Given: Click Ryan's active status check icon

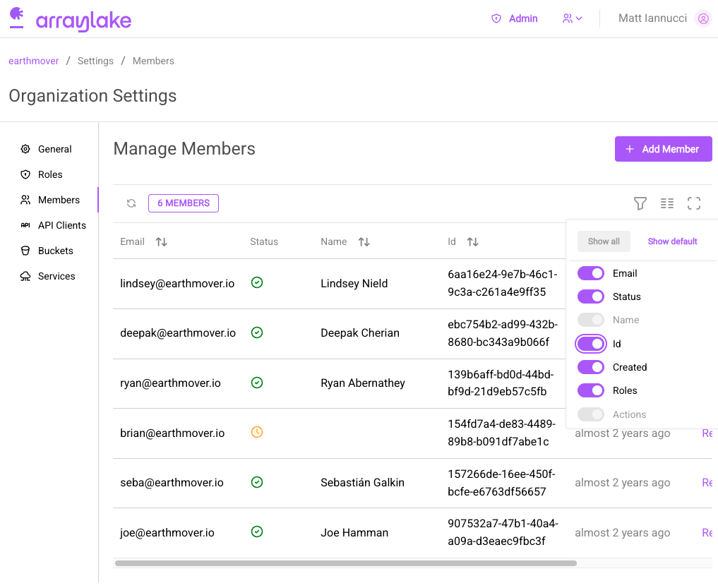Looking at the screenshot, I should coord(257,383).
